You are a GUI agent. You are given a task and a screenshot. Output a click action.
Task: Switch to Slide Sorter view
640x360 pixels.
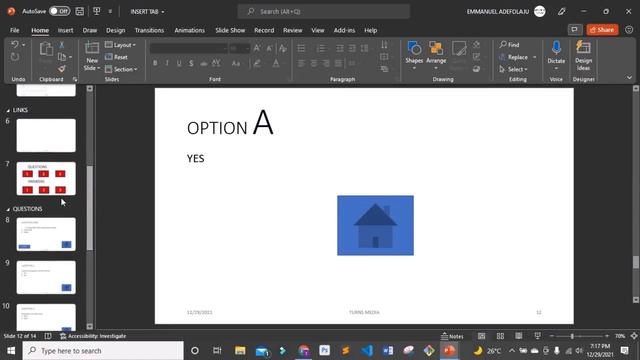500,336
